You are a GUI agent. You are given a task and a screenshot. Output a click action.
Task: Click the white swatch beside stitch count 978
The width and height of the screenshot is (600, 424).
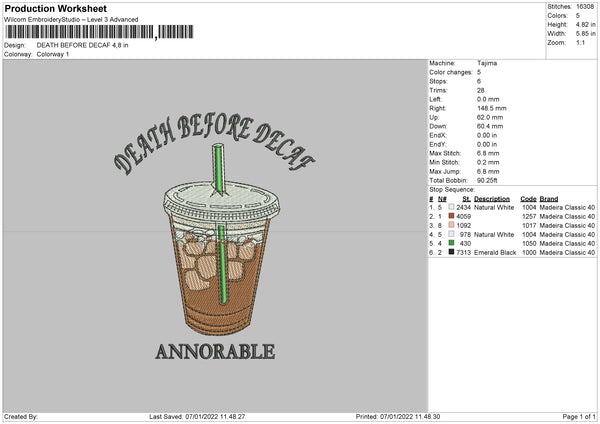(451, 234)
